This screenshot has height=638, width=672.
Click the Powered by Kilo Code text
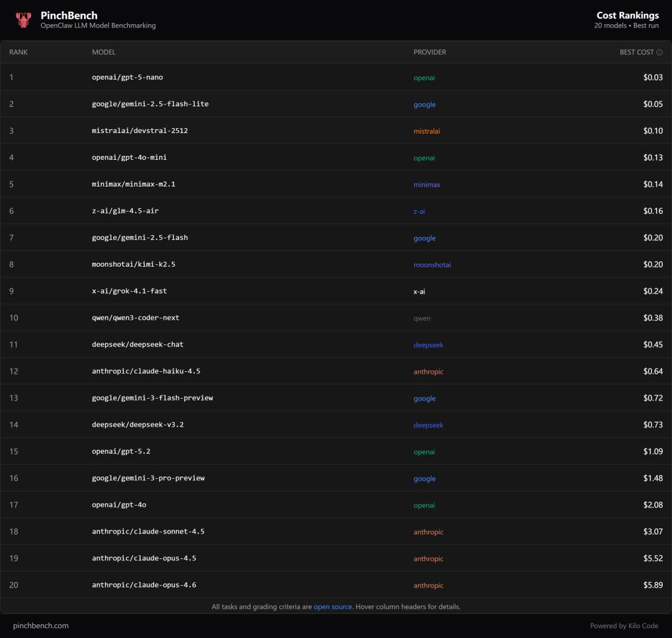624,626
